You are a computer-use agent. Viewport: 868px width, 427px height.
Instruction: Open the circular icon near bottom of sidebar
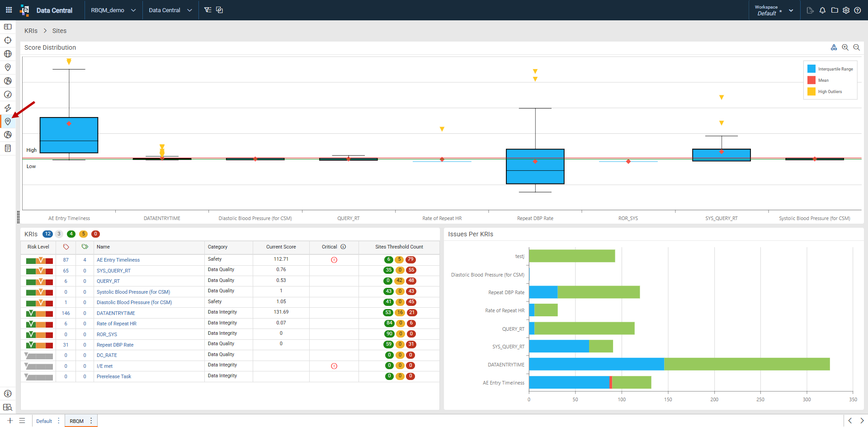(8, 394)
